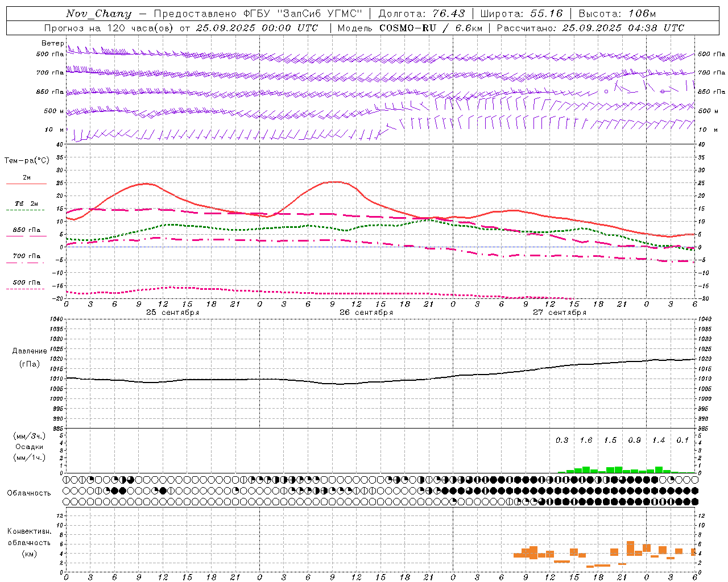This screenshot has width=728, height=582.
Task: Click the 0.1 precipitation total
Action: [682, 440]
